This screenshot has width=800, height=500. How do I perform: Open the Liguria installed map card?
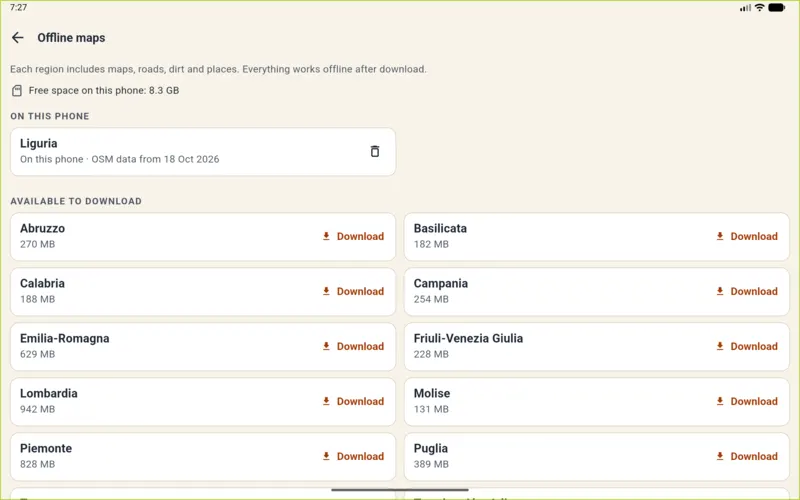203,152
